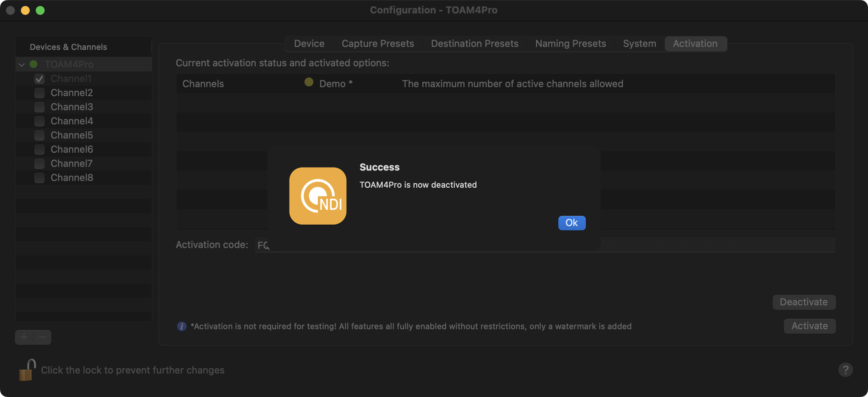The height and width of the screenshot is (397, 868).
Task: Open the Capture Presets tab
Action: coord(378,44)
